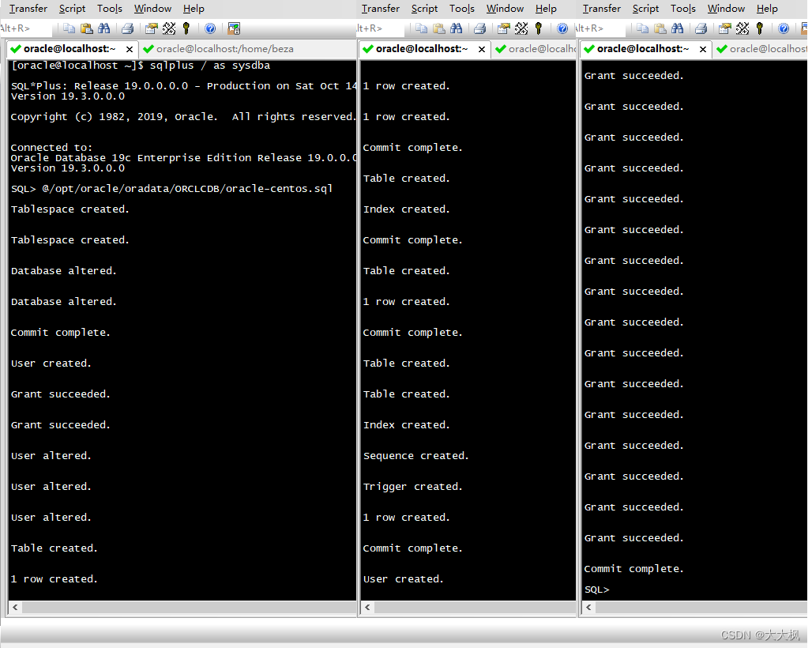The height and width of the screenshot is (648, 812).
Task: Launch SecureFX icon in left window toolbar
Action: pyautogui.click(x=234, y=28)
